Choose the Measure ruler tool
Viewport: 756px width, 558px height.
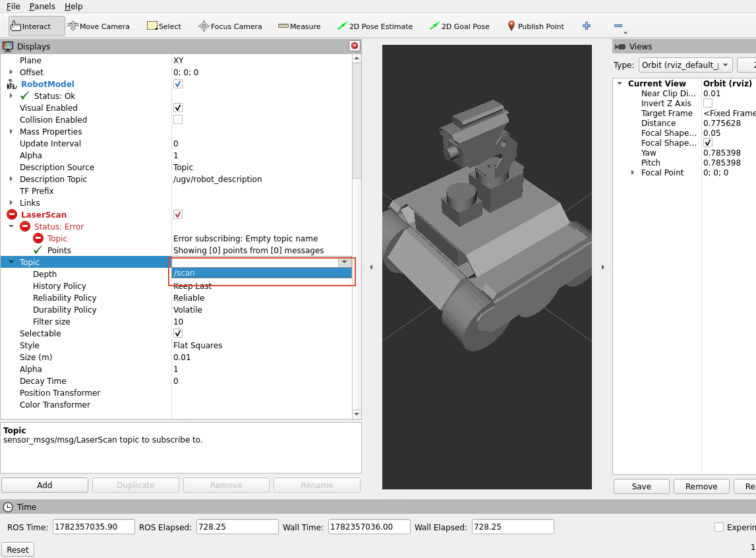tap(299, 26)
